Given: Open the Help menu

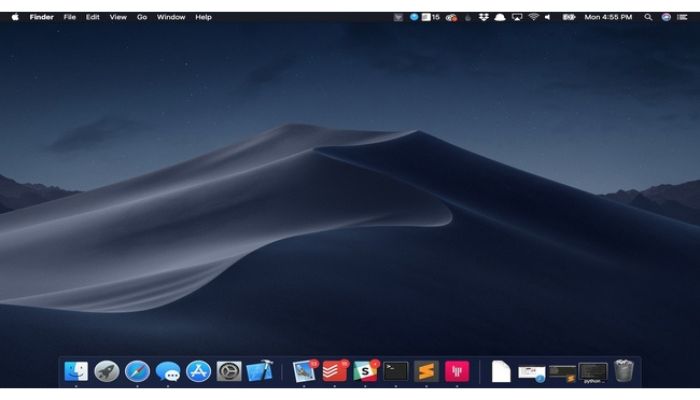Looking at the screenshot, I should coord(203,17).
